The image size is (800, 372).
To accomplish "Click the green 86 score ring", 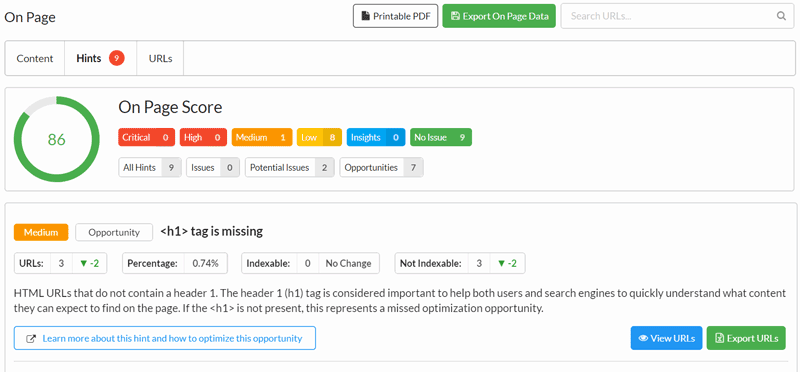I will click(x=57, y=139).
